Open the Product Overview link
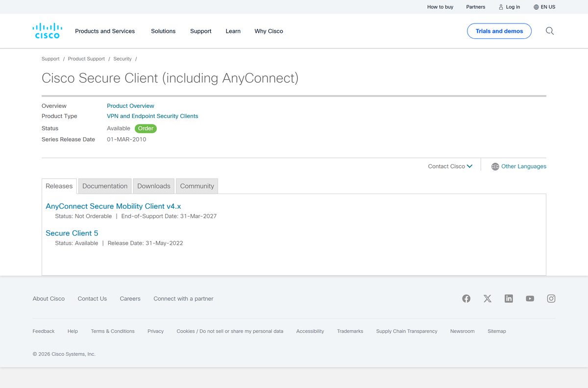This screenshot has width=588, height=388. click(x=130, y=106)
